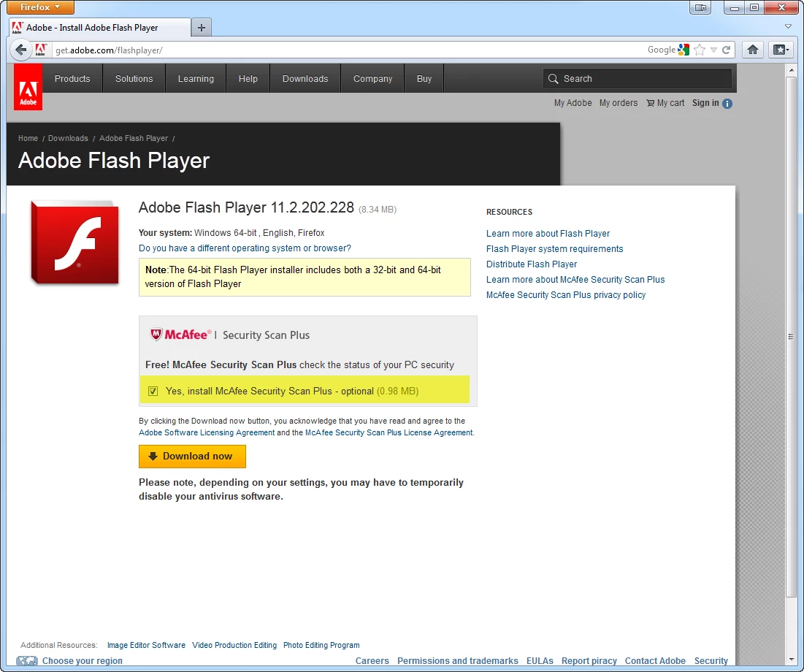Click the Downloads breadcrumb link
The height and width of the screenshot is (672, 804).
[x=68, y=138]
